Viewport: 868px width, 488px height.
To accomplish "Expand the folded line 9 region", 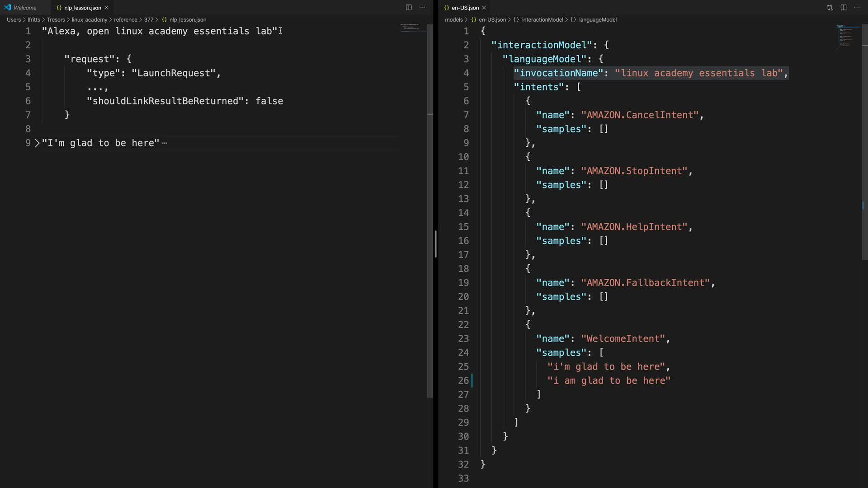I will (x=37, y=143).
